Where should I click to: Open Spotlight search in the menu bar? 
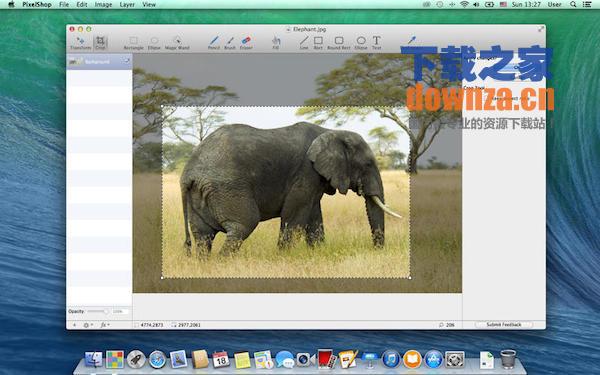point(573,5)
